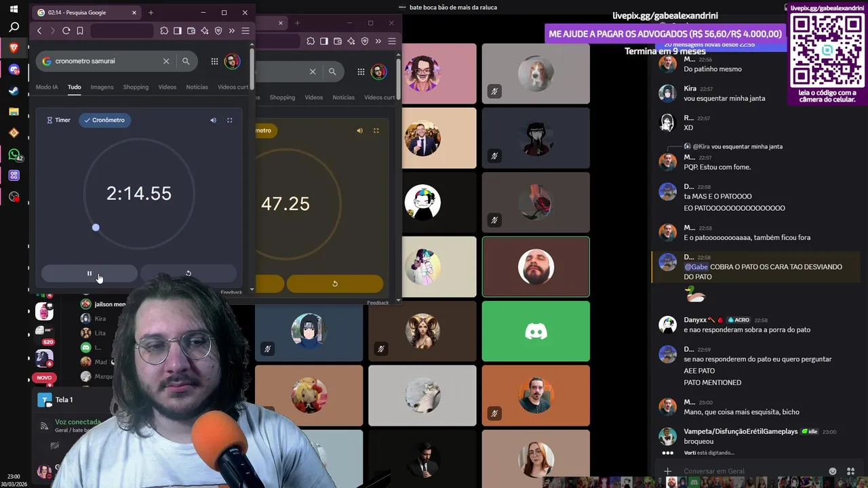Open the Brave VPN shield in front browser
The height and width of the screenshot is (488, 868).
(x=218, y=31)
